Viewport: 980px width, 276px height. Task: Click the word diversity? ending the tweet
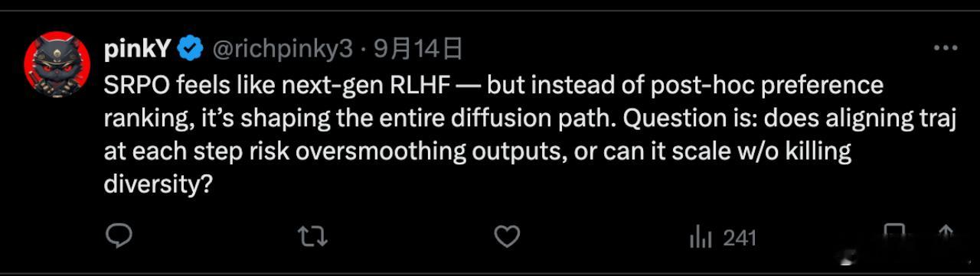pyautogui.click(x=158, y=185)
